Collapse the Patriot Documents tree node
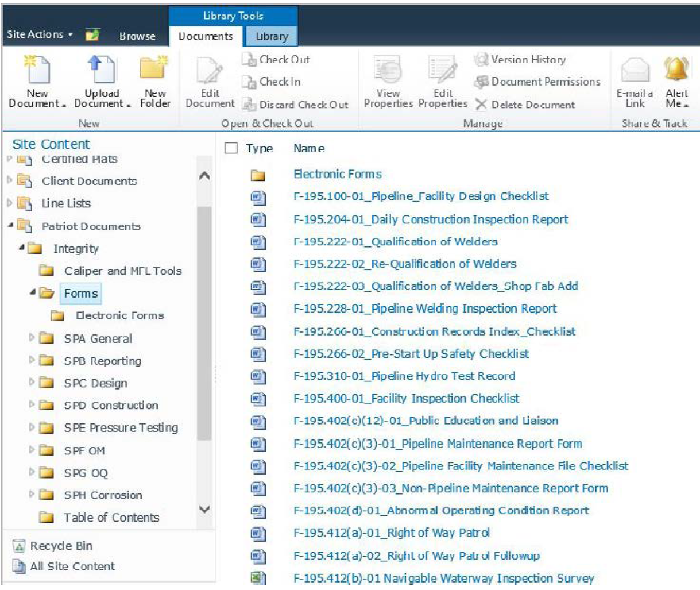This screenshot has height=590, width=700. pos(10,226)
